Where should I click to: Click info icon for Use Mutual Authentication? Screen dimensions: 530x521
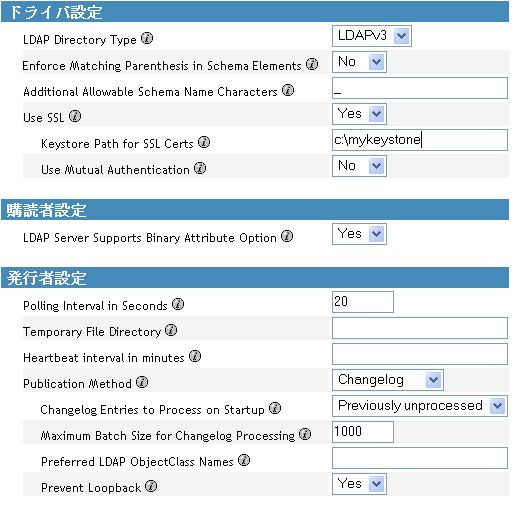tap(200, 168)
